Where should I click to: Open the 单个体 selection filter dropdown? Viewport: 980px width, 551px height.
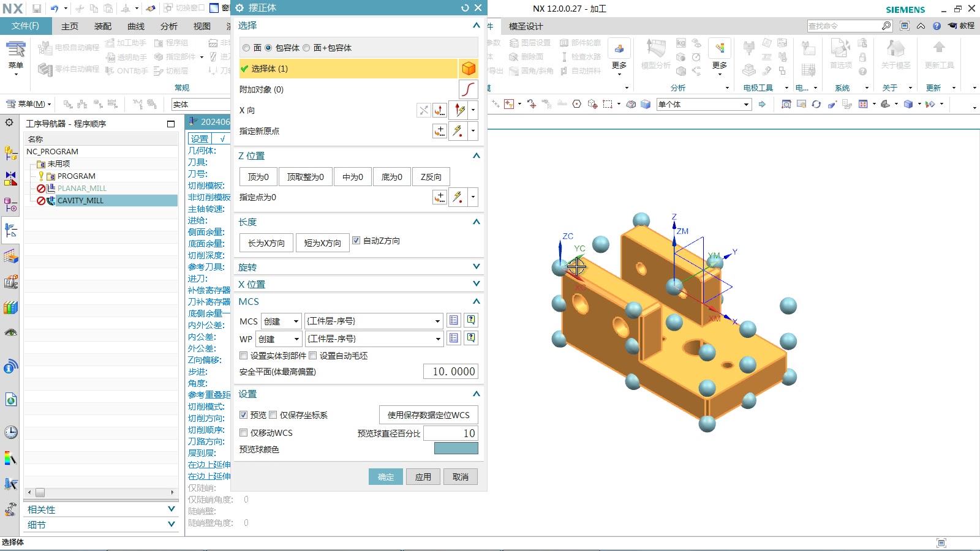pyautogui.click(x=704, y=104)
